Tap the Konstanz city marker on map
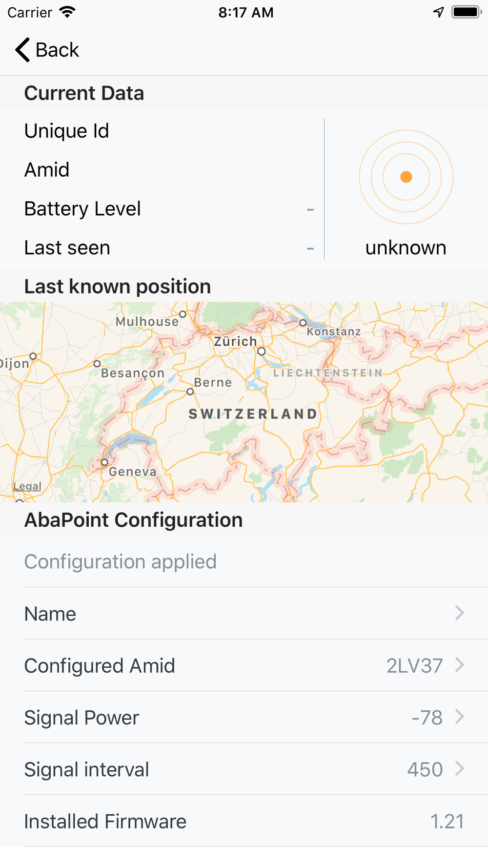The image size is (488, 868). [303, 323]
